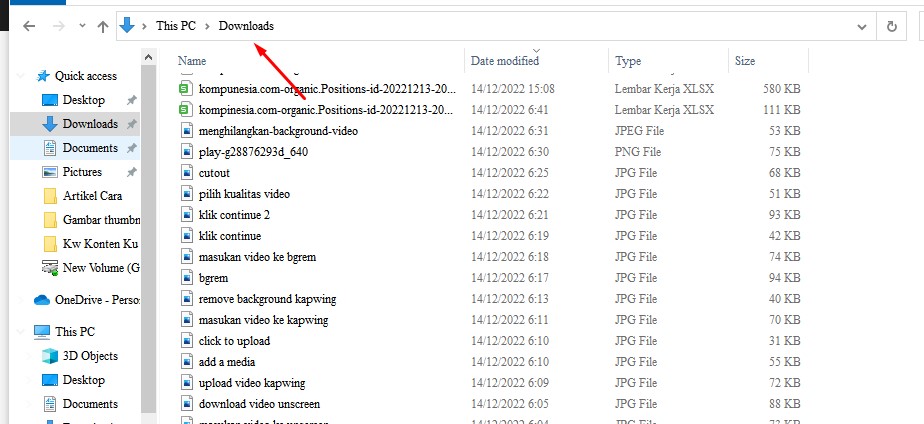The width and height of the screenshot is (924, 424).
Task: Sort files by the Size column
Action: point(745,61)
